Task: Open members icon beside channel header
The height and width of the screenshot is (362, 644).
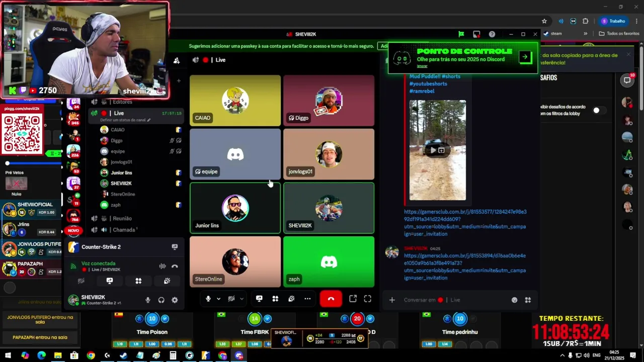Action: tap(177, 60)
